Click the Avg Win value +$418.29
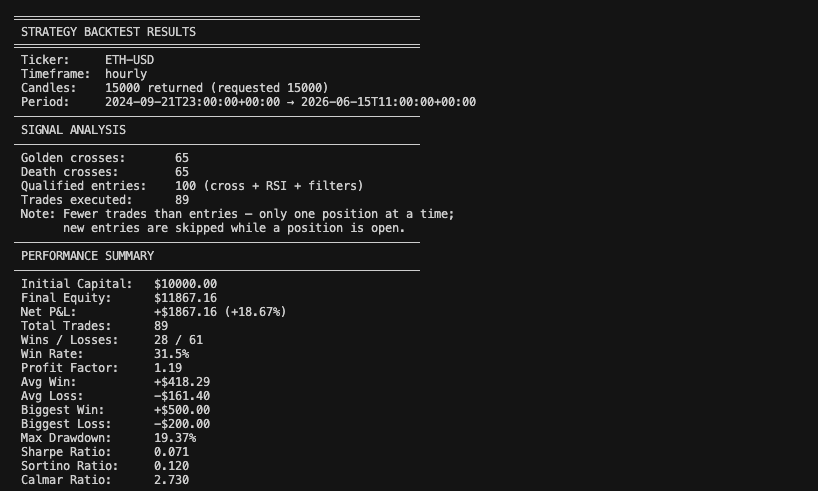Viewport: 818px width, 491px height. coord(182,382)
